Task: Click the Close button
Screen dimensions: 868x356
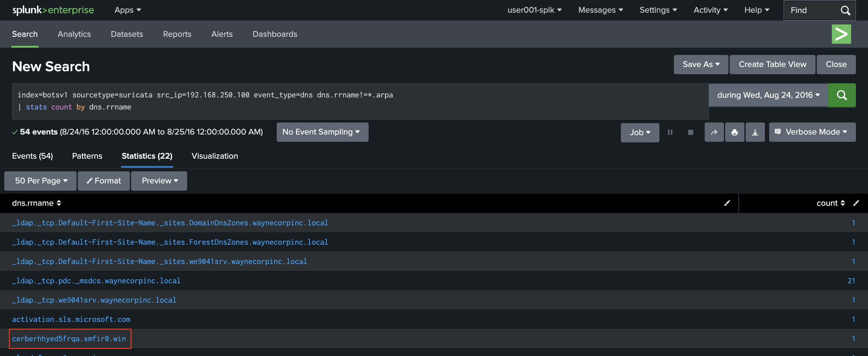Action: click(x=836, y=65)
